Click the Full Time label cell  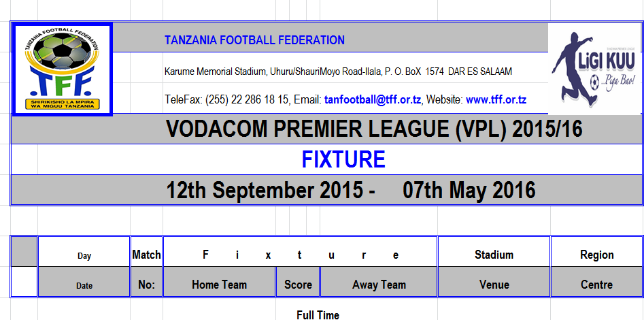pos(318,315)
